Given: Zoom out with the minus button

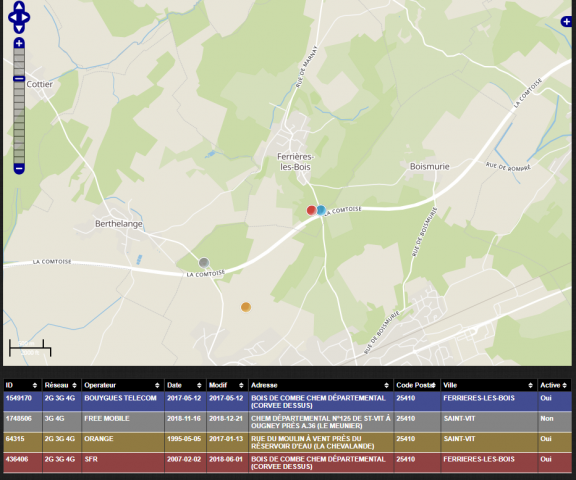Looking at the screenshot, I should [19, 169].
